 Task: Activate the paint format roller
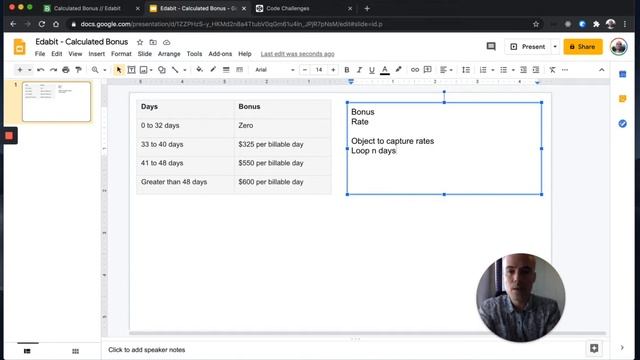[x=78, y=70]
